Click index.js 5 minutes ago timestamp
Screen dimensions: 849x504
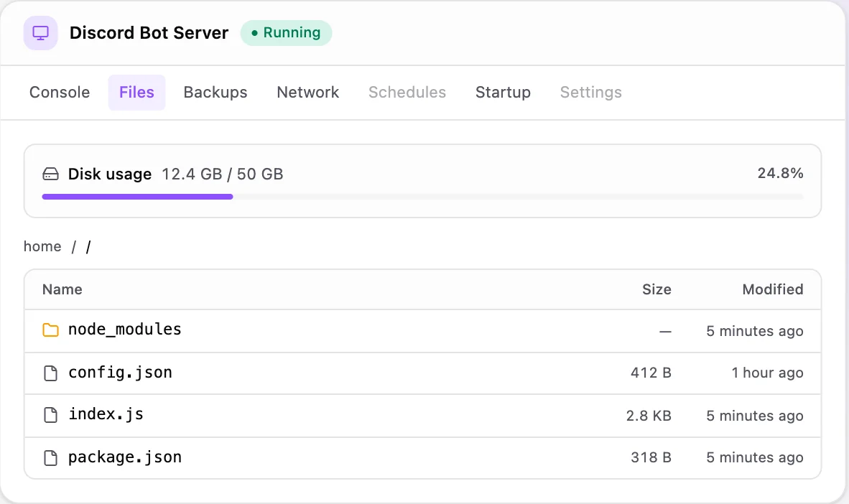(x=755, y=416)
